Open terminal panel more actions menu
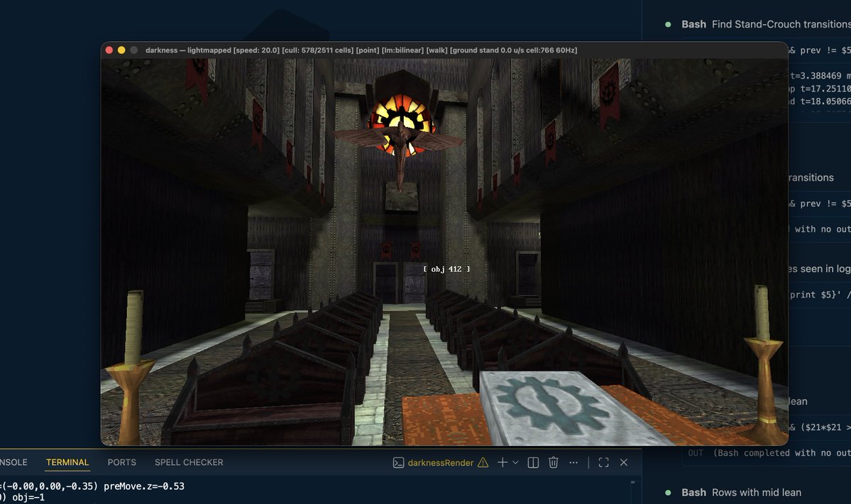The height and width of the screenshot is (504, 851). tap(573, 463)
